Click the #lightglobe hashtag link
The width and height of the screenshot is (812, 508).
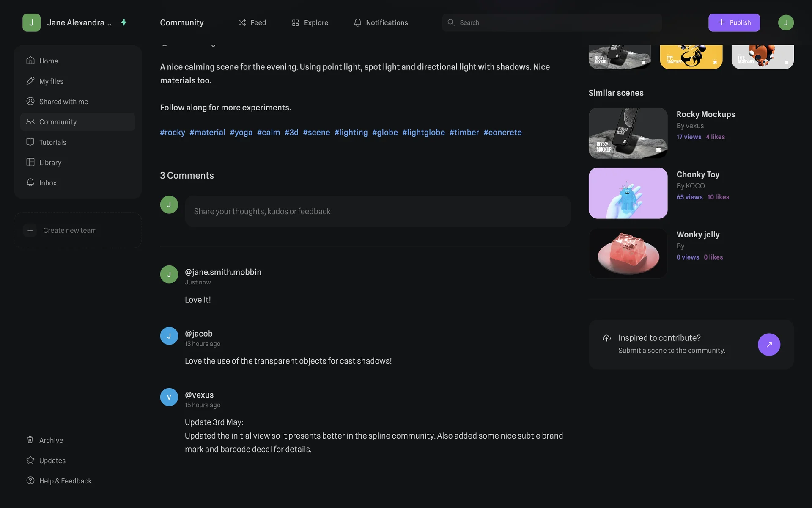pyautogui.click(x=423, y=133)
